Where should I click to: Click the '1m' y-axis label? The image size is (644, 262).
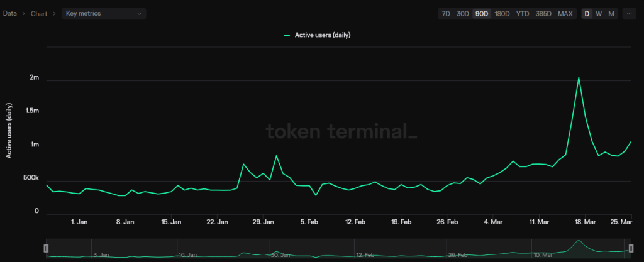coord(35,145)
